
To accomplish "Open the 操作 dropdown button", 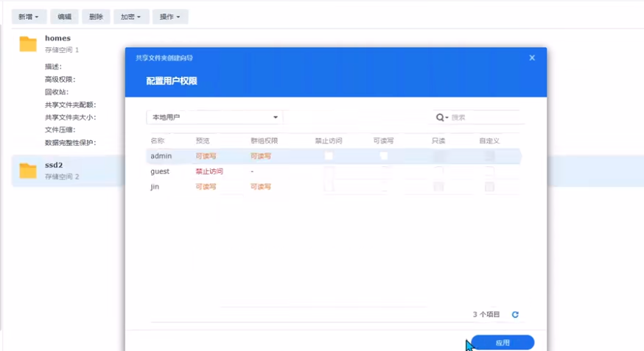I will [x=170, y=17].
